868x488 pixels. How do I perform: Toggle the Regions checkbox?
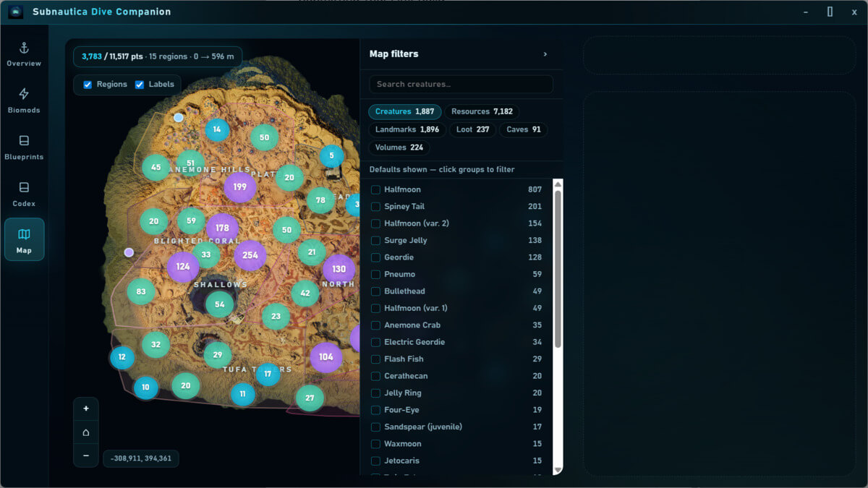88,85
